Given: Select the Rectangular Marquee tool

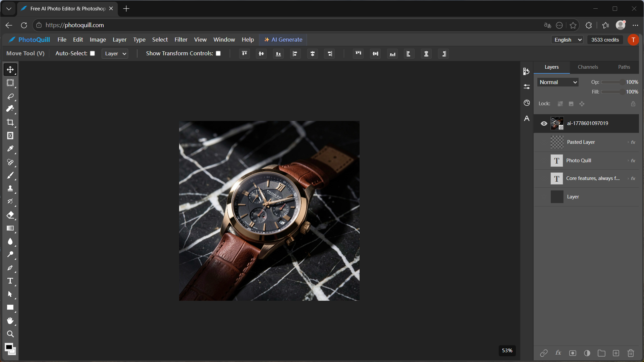Looking at the screenshot, I should click(x=10, y=82).
